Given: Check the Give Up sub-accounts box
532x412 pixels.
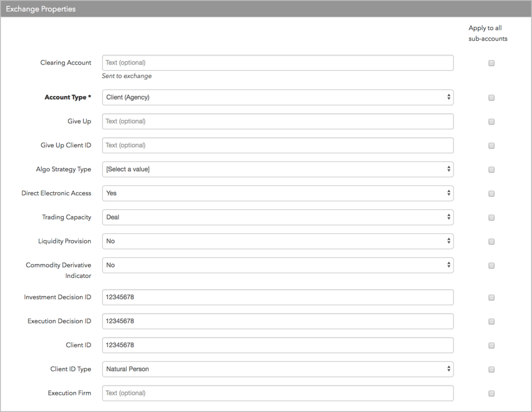Looking at the screenshot, I should (491, 121).
